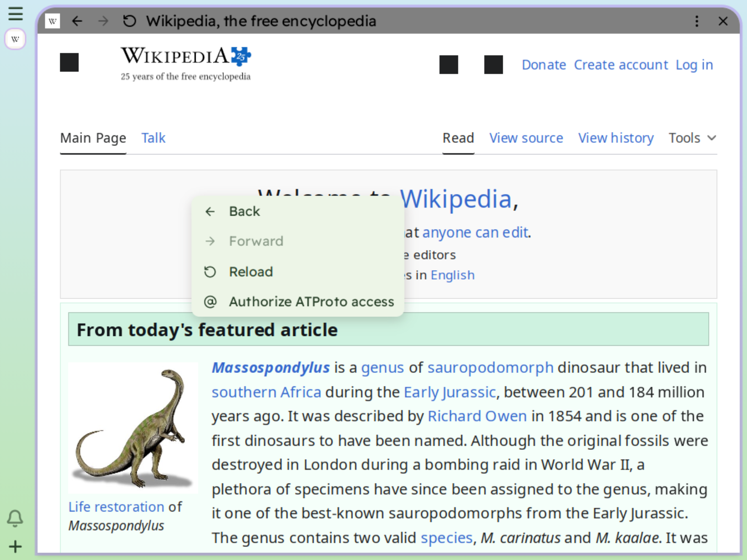This screenshot has width=747, height=560.
Task: Select the Wikipedia tab icon in the sidebar
Action: click(15, 39)
